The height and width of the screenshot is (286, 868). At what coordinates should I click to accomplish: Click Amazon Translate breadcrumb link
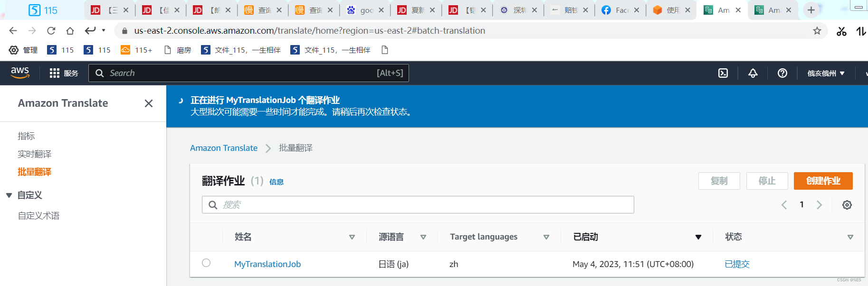(x=224, y=148)
